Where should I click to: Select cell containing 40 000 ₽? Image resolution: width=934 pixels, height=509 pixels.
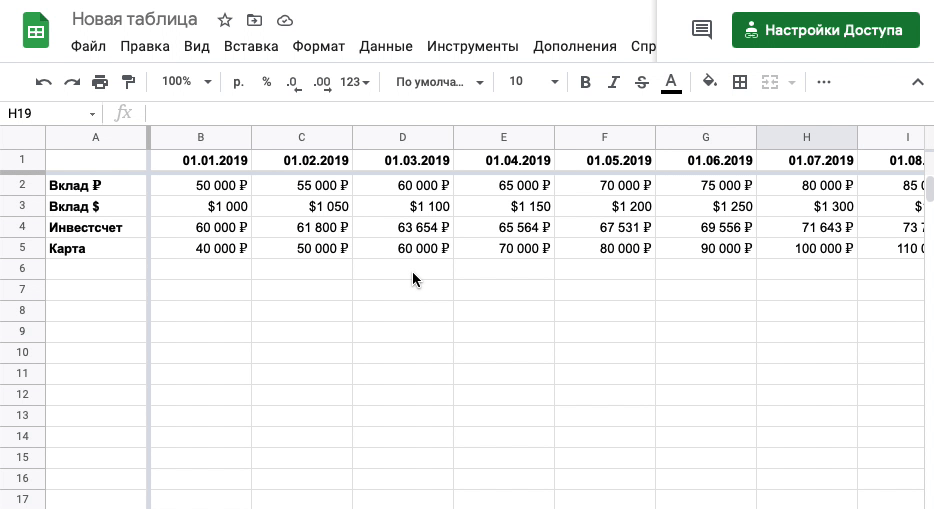tap(201, 248)
